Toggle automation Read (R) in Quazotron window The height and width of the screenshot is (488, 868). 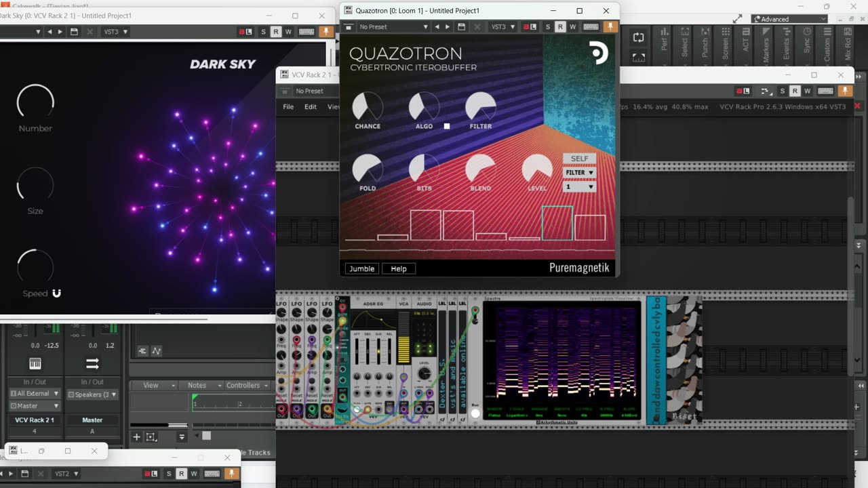coord(560,27)
